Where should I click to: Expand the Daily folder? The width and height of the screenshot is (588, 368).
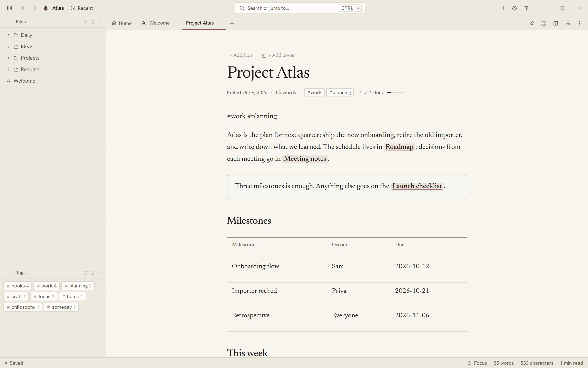point(9,35)
